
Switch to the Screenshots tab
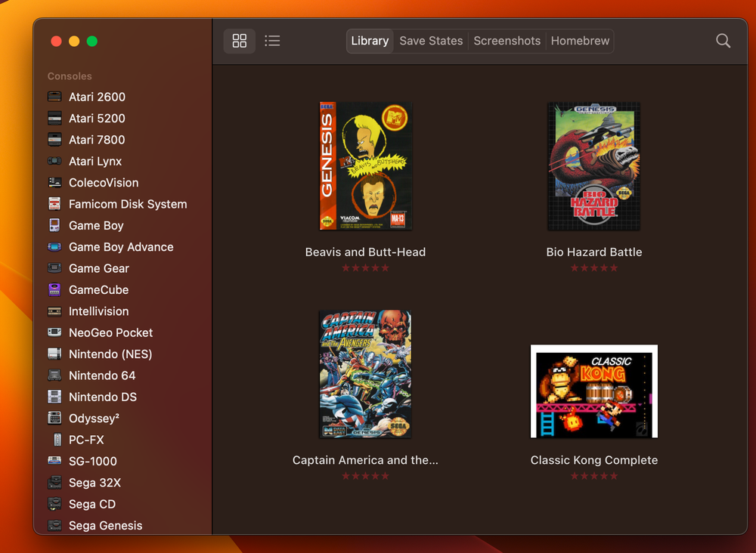[x=507, y=41]
